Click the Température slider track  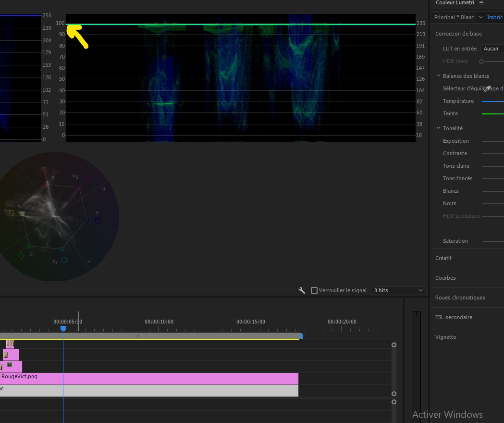point(492,101)
